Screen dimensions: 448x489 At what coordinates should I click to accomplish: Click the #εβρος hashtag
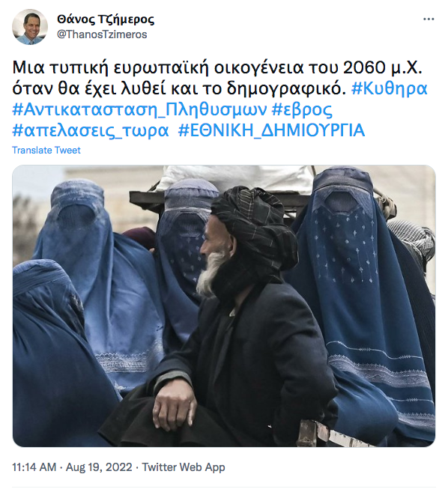302,109
